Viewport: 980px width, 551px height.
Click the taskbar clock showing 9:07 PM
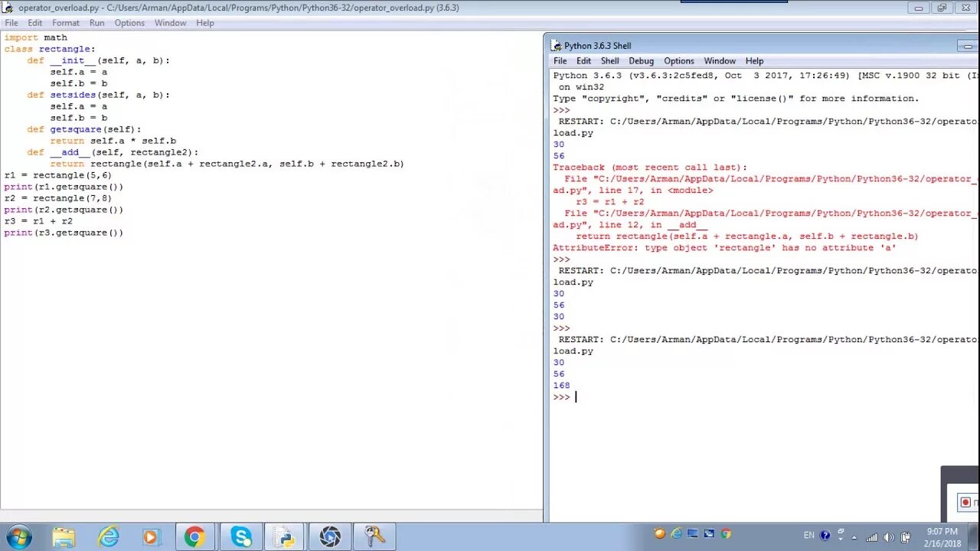pos(942,537)
